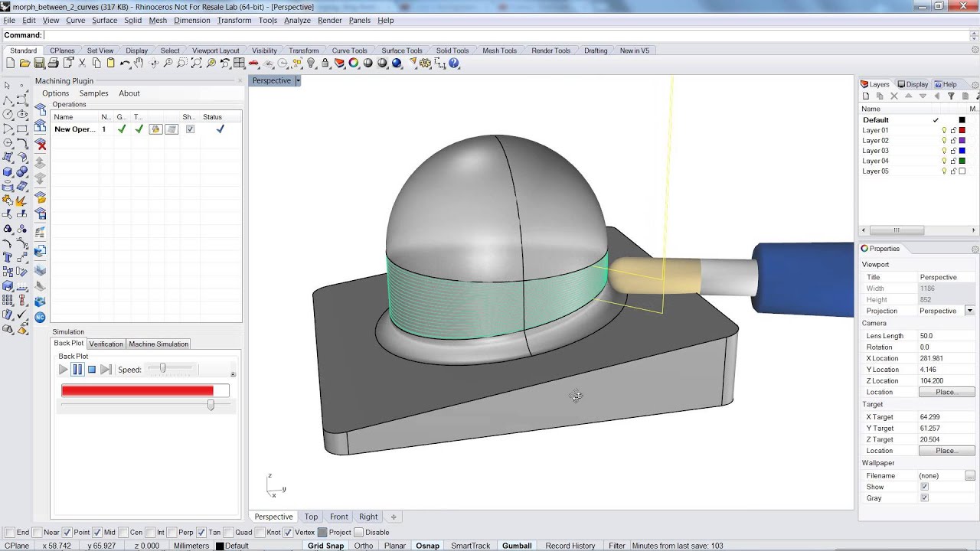Click the light bulb Hide Objects icon

pos(311,64)
